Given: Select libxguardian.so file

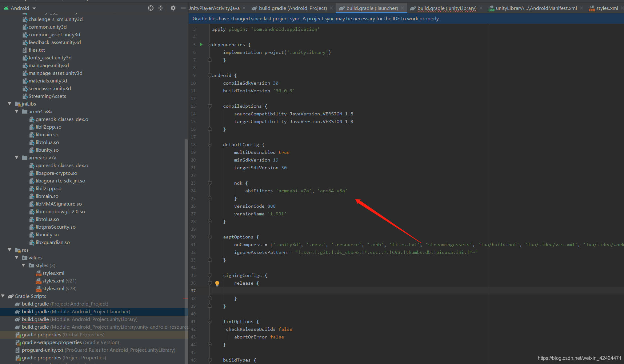Looking at the screenshot, I should pos(53,242).
